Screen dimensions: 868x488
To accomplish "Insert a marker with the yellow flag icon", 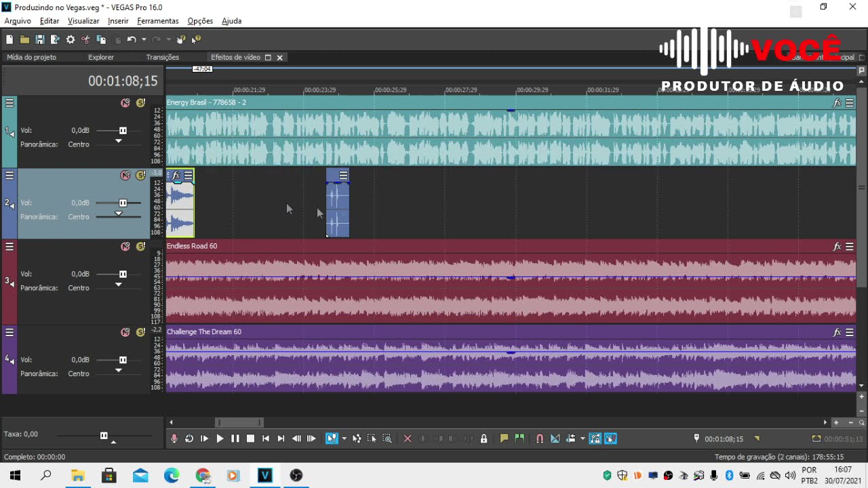I will pos(504,439).
